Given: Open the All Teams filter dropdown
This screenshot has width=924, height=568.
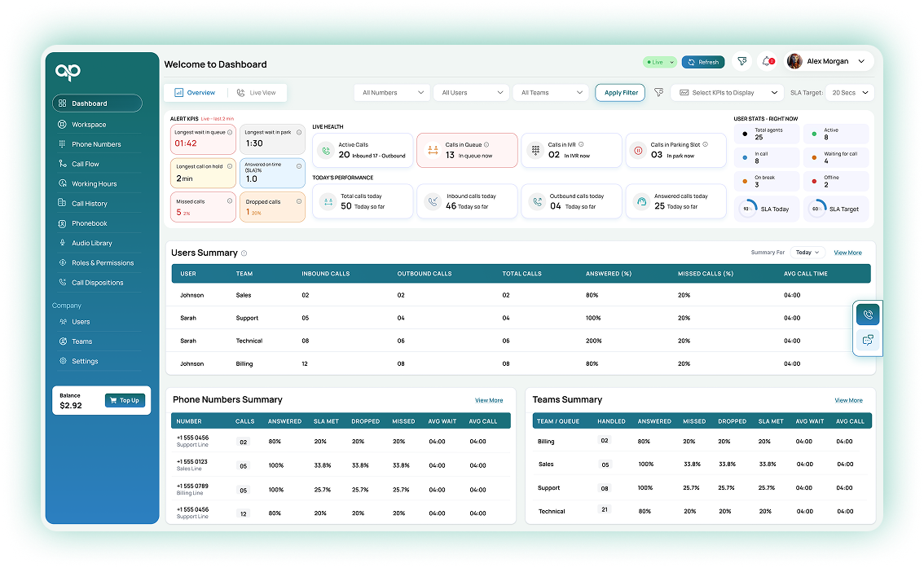Looking at the screenshot, I should [552, 93].
